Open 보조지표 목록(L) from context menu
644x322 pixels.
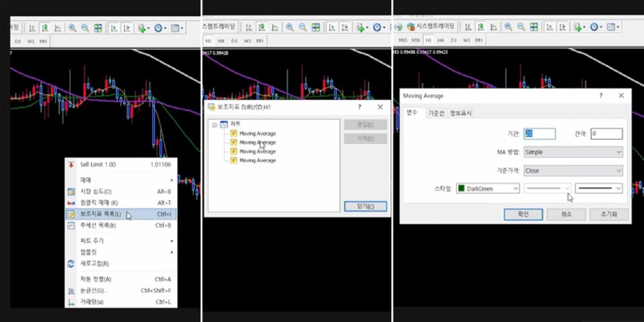point(122,214)
